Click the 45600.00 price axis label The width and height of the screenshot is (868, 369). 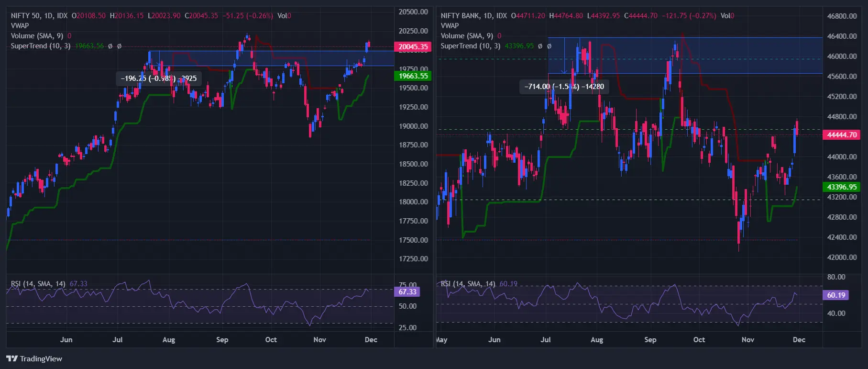point(842,77)
